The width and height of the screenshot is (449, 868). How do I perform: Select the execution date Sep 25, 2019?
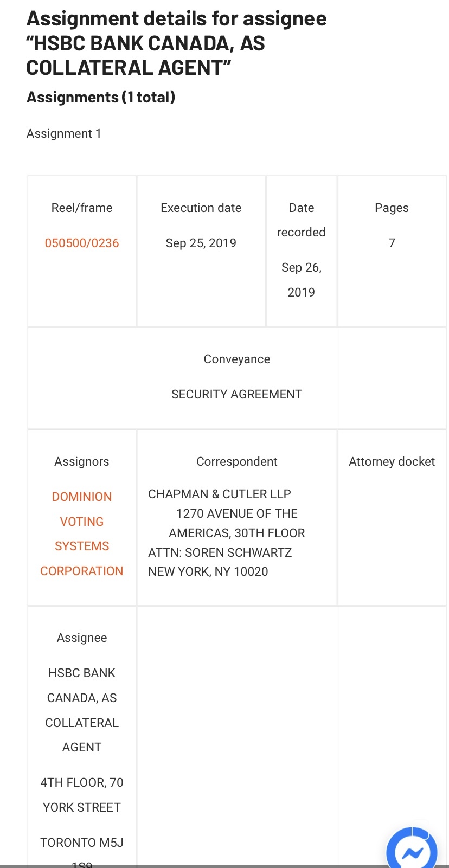click(201, 243)
